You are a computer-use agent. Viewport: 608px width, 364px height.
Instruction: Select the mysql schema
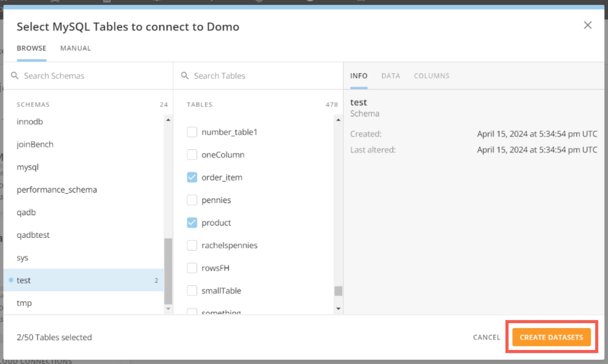tap(83, 167)
